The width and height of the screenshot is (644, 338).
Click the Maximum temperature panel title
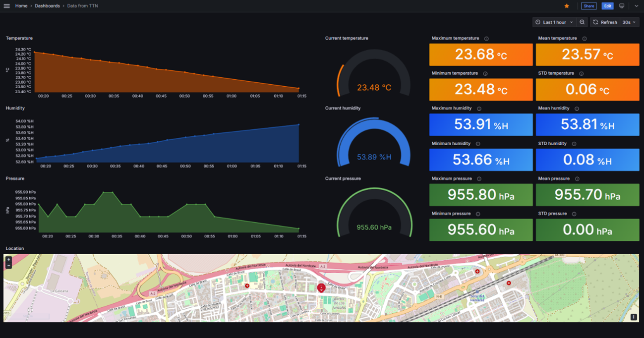pyautogui.click(x=456, y=38)
